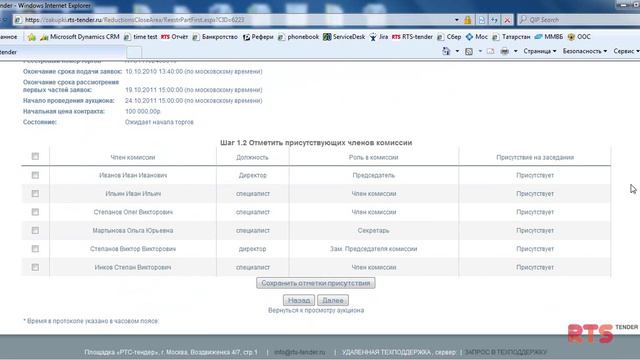Open the ServiceDesk bookmark

pyautogui.click(x=344, y=37)
